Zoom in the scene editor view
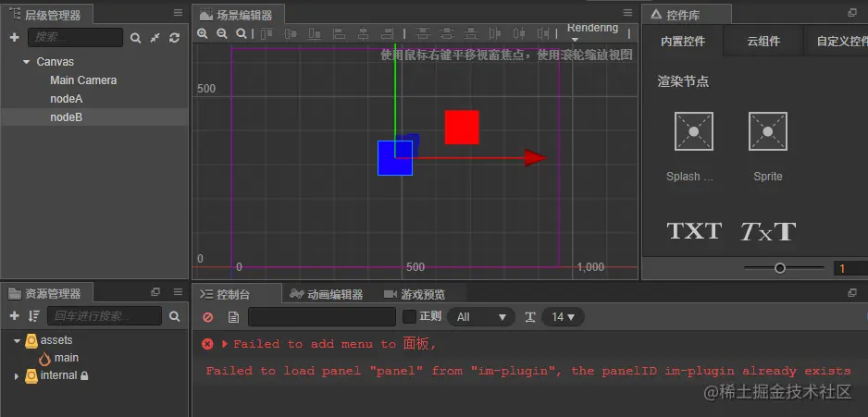The image size is (868, 417). pyautogui.click(x=203, y=33)
